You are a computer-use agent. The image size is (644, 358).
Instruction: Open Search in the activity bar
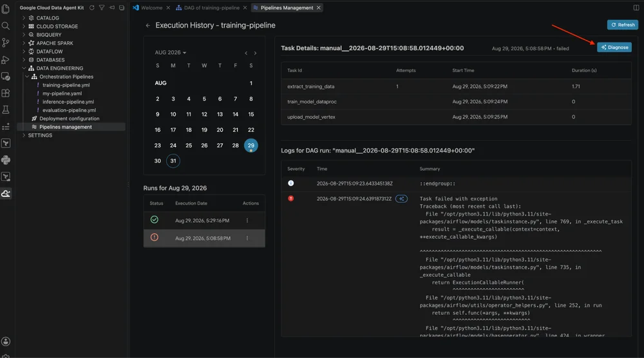coord(6,26)
